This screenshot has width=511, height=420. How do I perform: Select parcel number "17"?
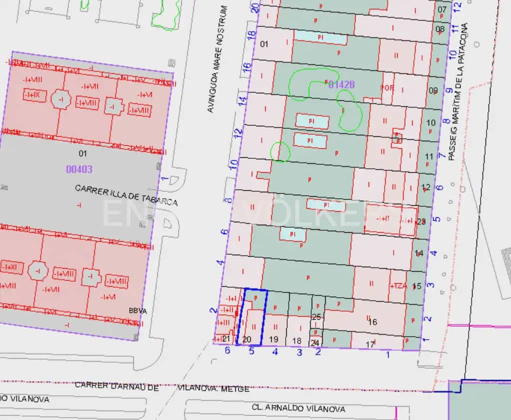370,344
